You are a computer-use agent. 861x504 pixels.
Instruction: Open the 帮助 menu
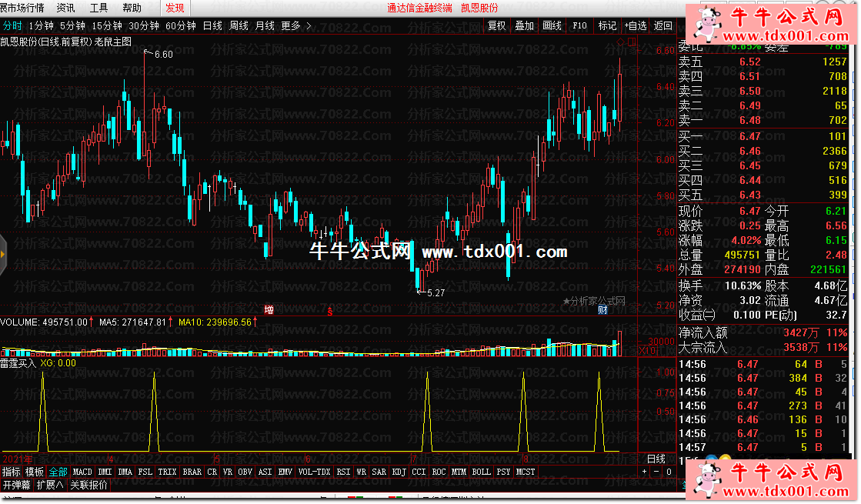coord(132,8)
